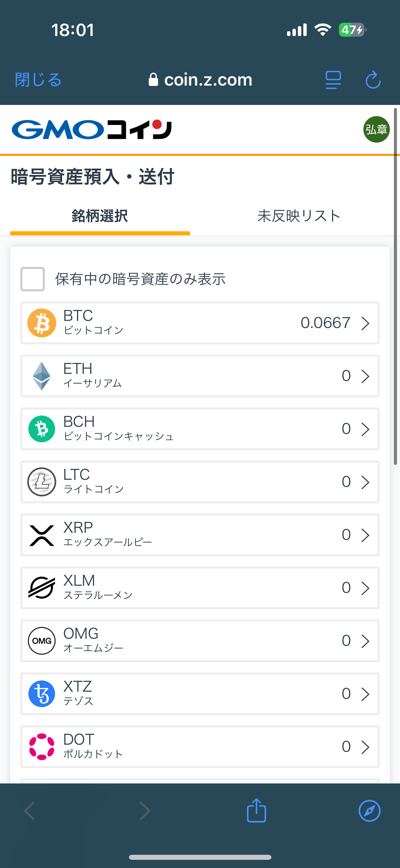This screenshot has width=400, height=868.
Task: Tap the Ethereum diamond icon
Action: click(42, 376)
